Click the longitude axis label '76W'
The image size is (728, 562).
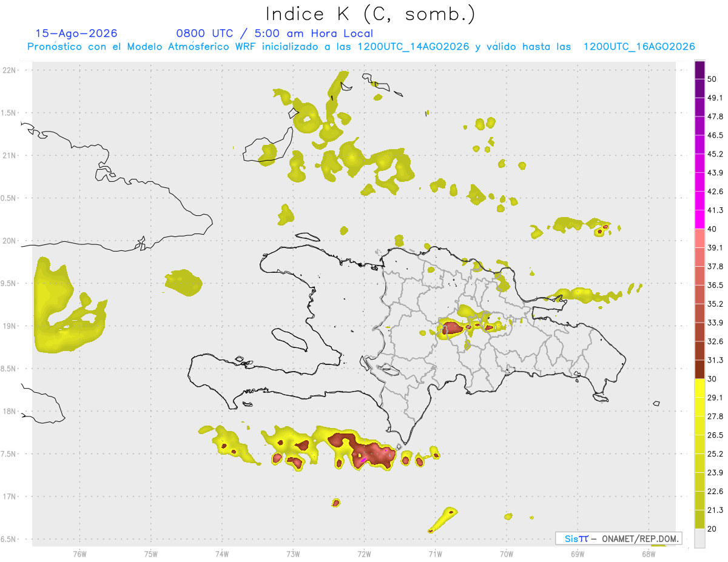79,554
